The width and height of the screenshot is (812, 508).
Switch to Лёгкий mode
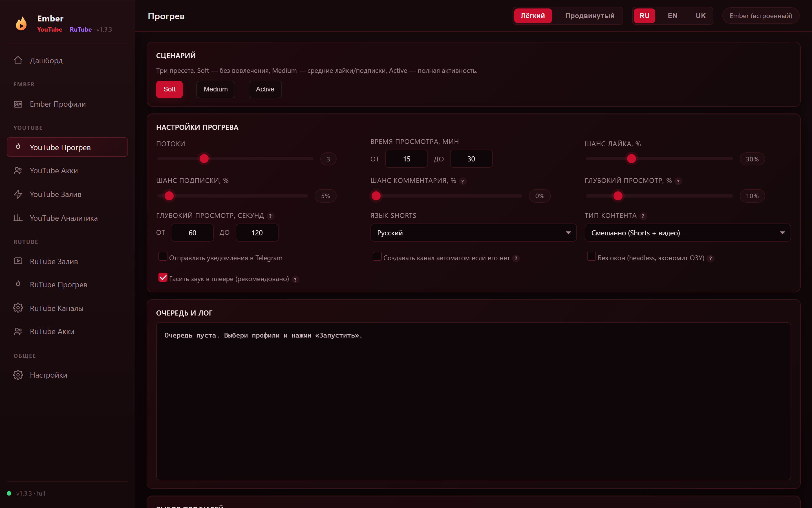tap(533, 16)
